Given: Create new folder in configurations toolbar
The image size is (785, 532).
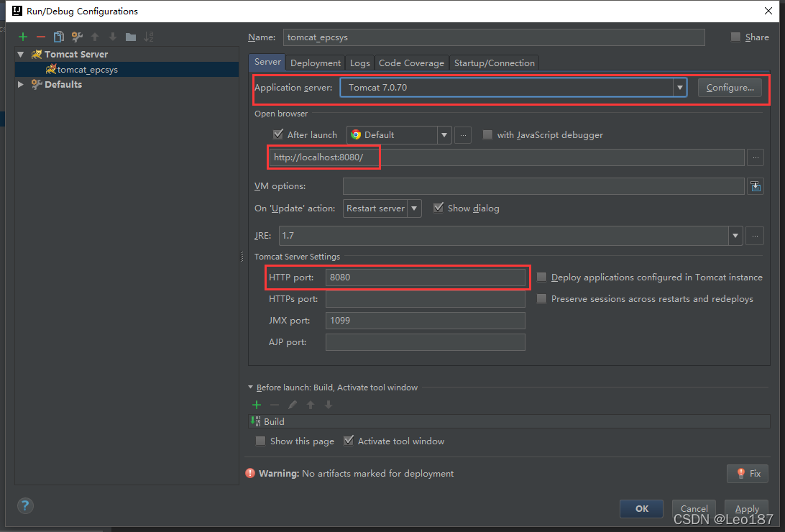Looking at the screenshot, I should click(x=131, y=37).
